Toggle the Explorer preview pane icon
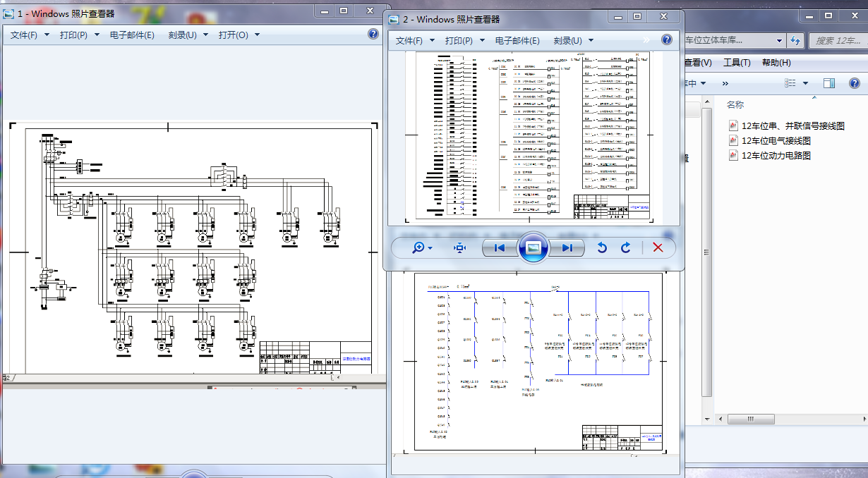This screenshot has height=478, width=868. pyautogui.click(x=828, y=83)
